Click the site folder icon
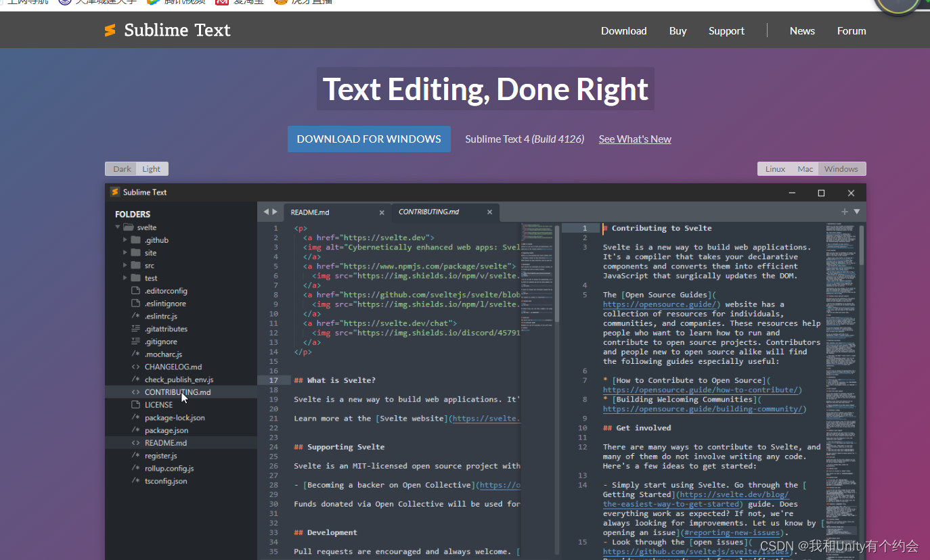Image resolution: width=930 pixels, height=560 pixels. click(135, 252)
